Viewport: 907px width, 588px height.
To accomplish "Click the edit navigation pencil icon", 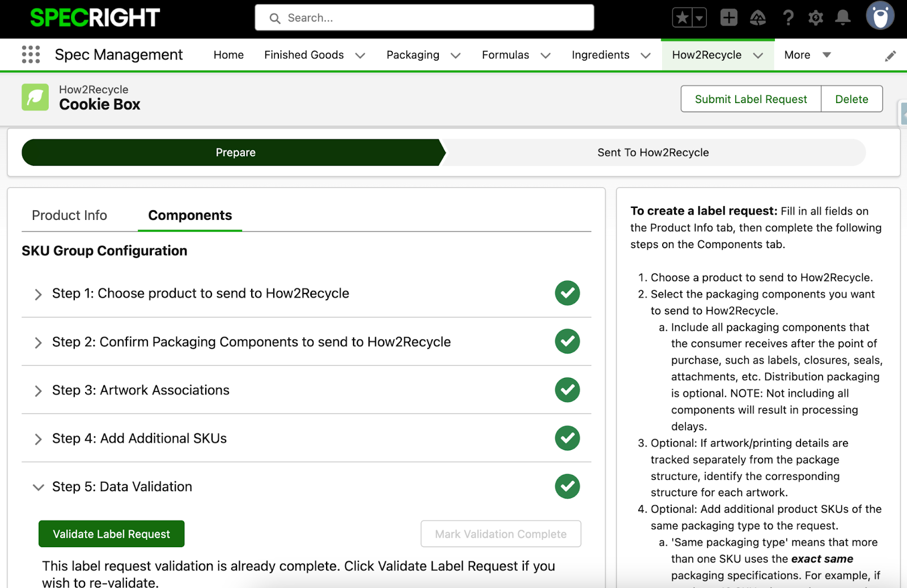I will point(890,56).
